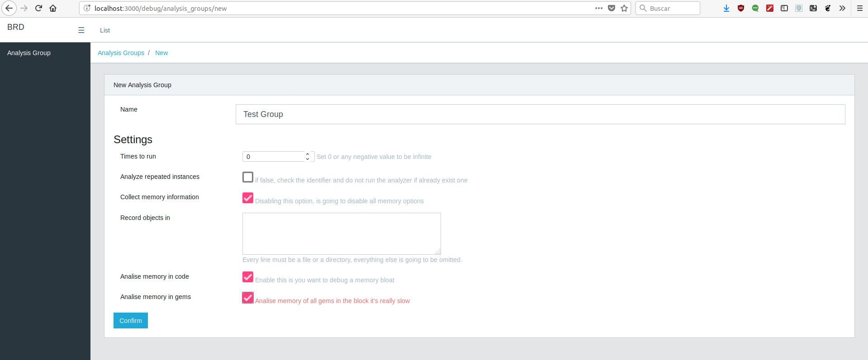Click the Collect memory information label
The width and height of the screenshot is (868, 360).
click(160, 197)
